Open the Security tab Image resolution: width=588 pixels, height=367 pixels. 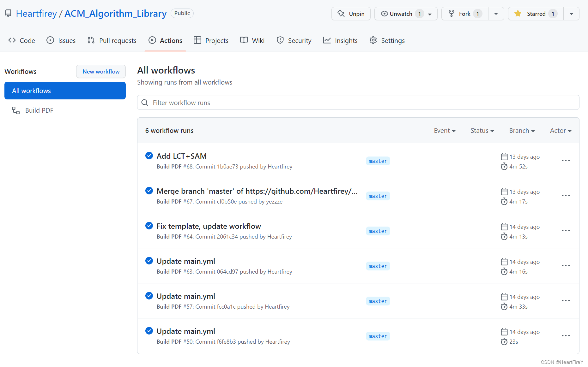pos(294,40)
